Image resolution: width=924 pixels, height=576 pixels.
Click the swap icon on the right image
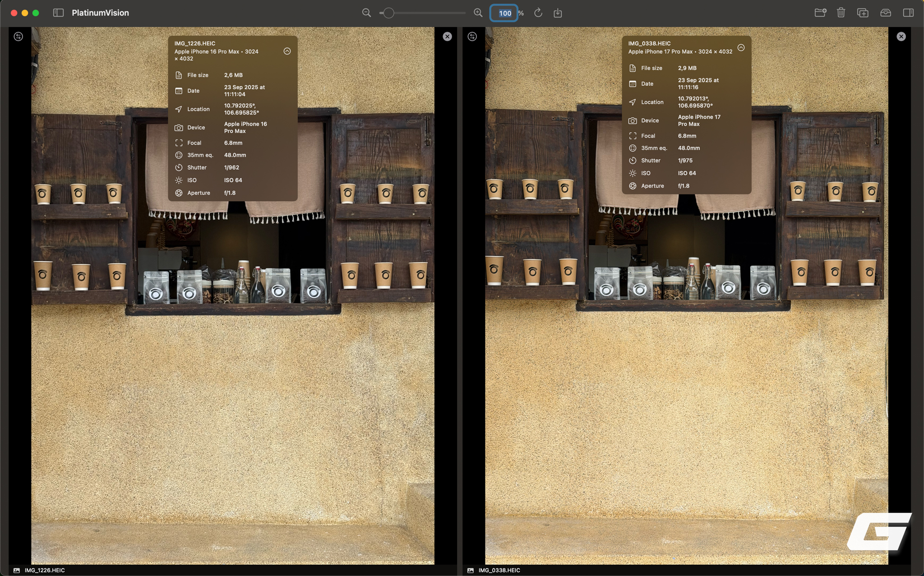click(472, 37)
